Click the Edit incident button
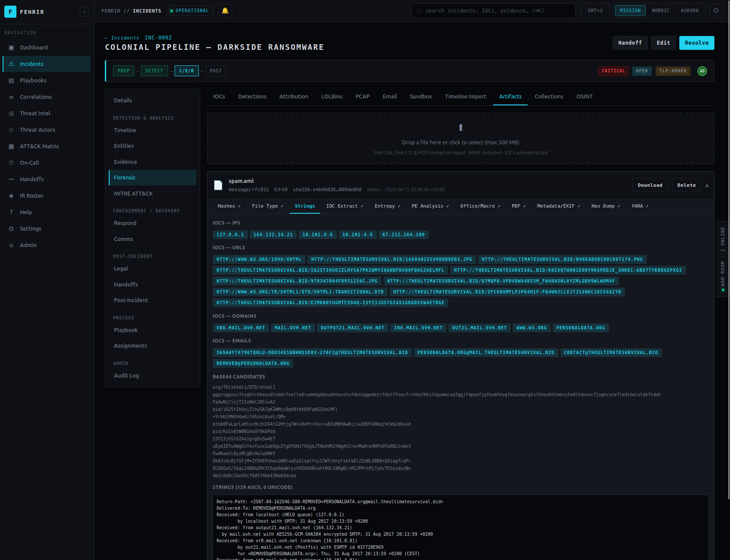The image size is (730, 560). point(663,43)
